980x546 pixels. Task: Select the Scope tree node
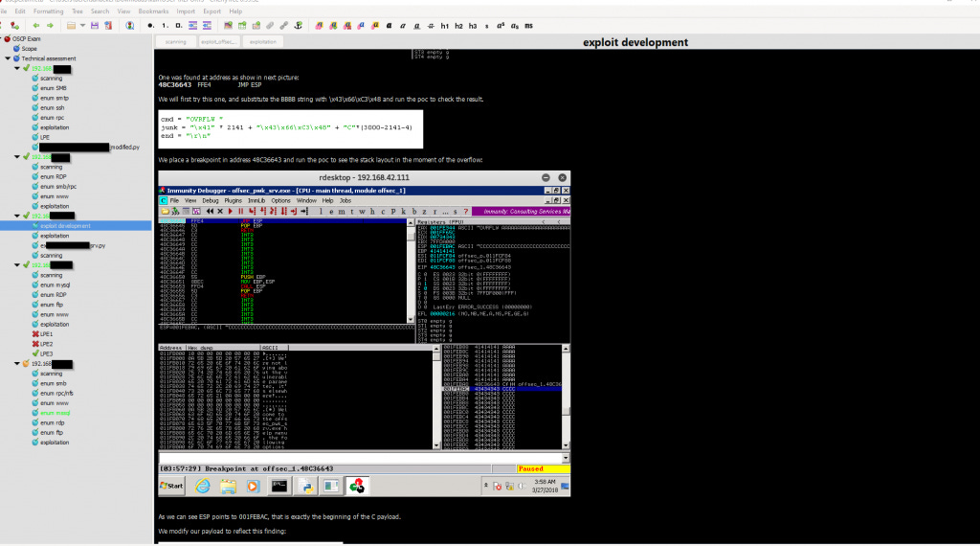(x=30, y=48)
